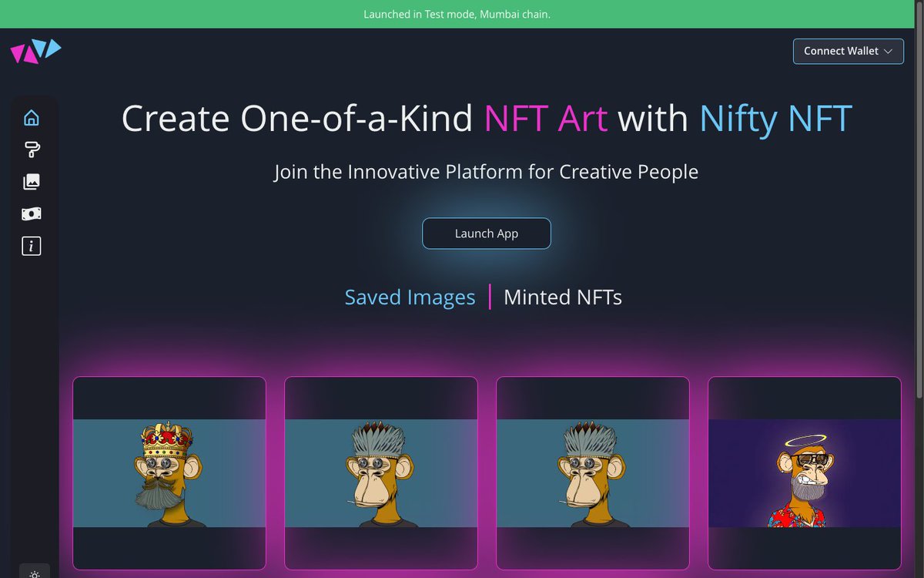924x578 pixels.
Task: Select the Saved Images tab
Action: (x=410, y=297)
